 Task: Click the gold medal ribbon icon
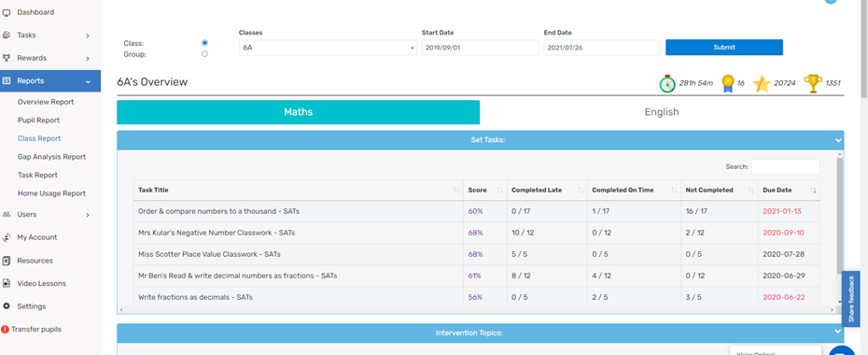pyautogui.click(x=728, y=83)
